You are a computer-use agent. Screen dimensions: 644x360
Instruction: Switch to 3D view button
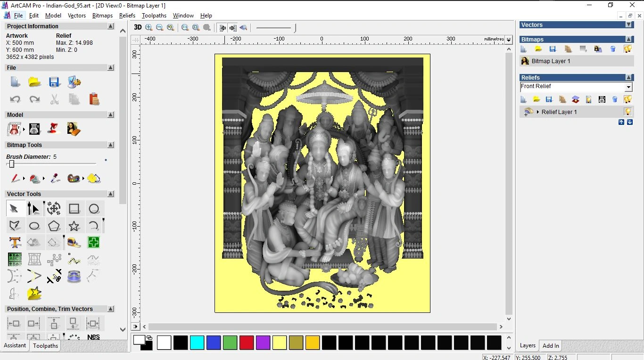pos(138,27)
